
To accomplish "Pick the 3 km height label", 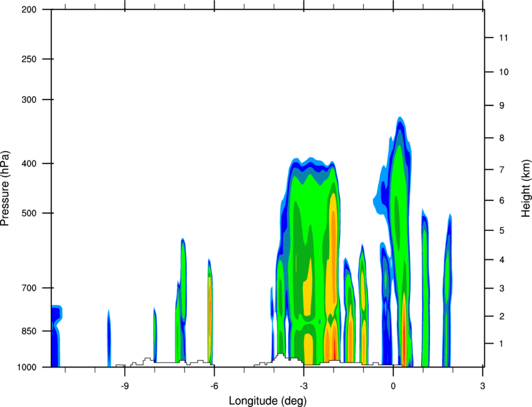I will (x=502, y=289).
